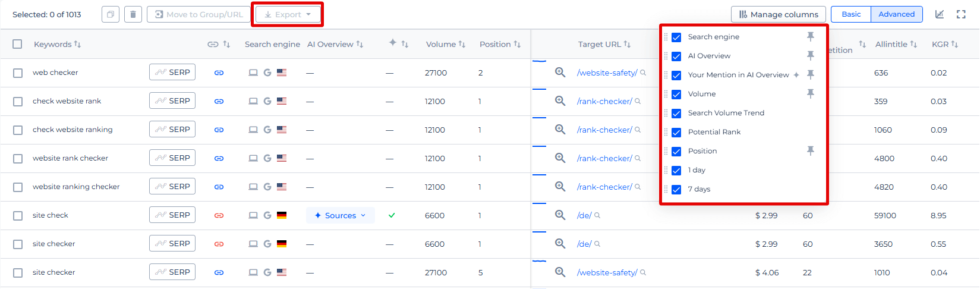Click US flag in website rank checker row
This screenshot has width=980, height=289.
coord(282,158)
